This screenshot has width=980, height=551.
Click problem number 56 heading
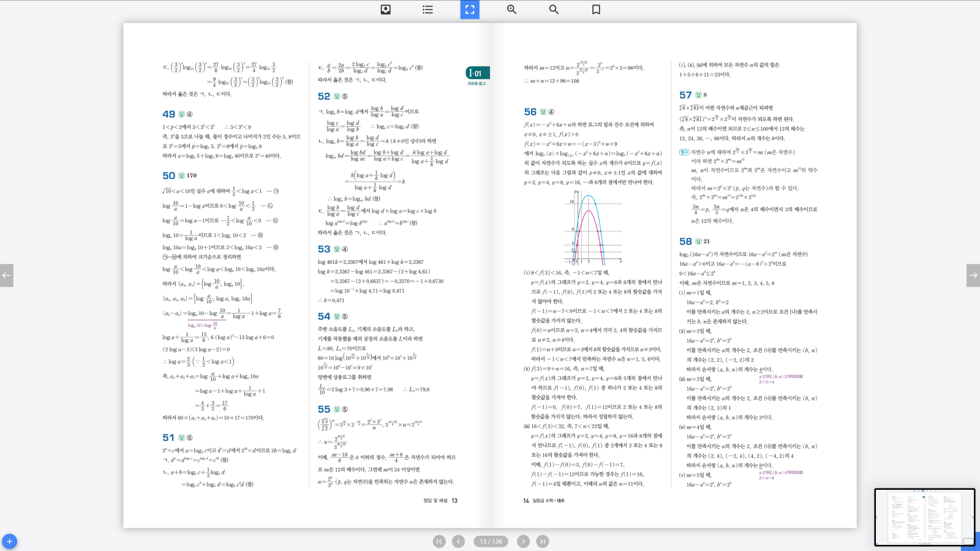530,112
